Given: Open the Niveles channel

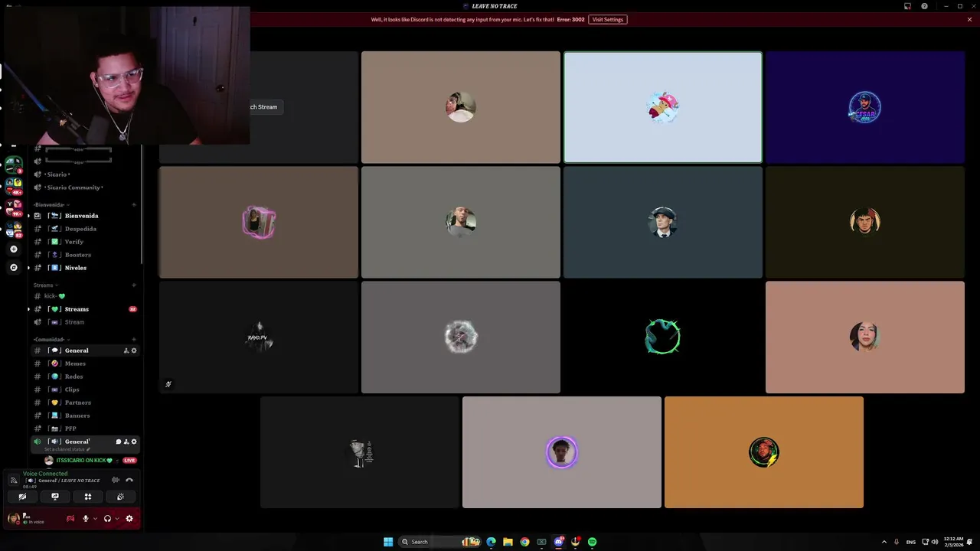Looking at the screenshot, I should pos(85,268).
